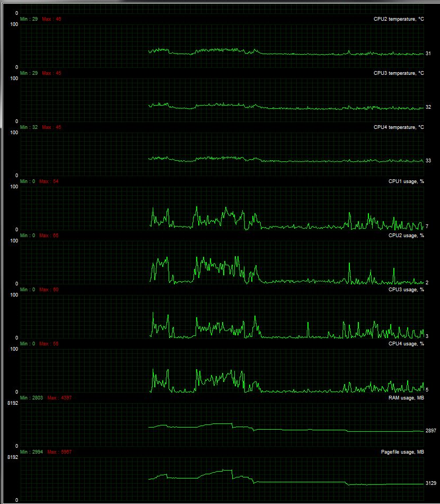Click the red Max label of RAM usage
440x504 pixels.
(x=59, y=397)
